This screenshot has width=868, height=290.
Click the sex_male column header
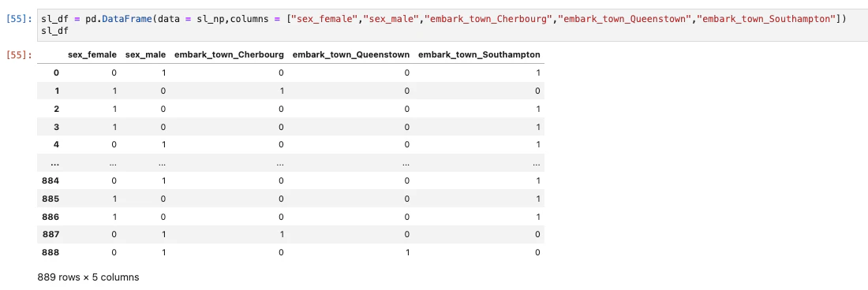point(146,54)
